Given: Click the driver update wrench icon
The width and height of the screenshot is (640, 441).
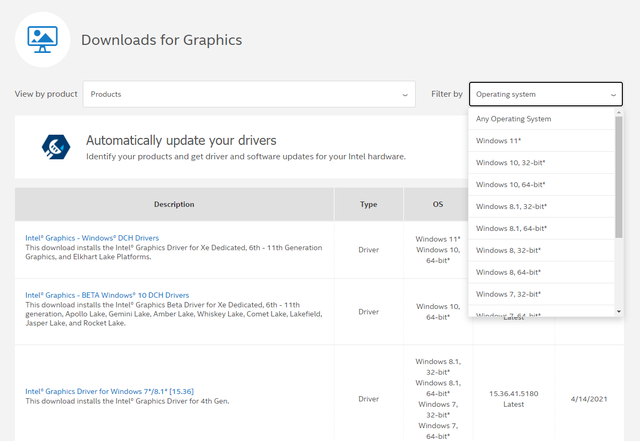Looking at the screenshot, I should tap(55, 147).
